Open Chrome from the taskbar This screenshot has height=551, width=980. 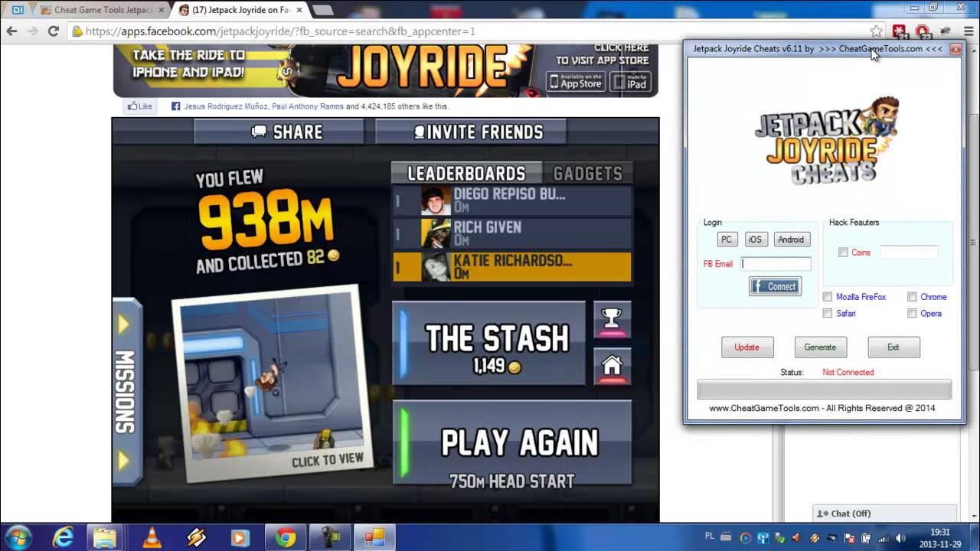click(286, 537)
